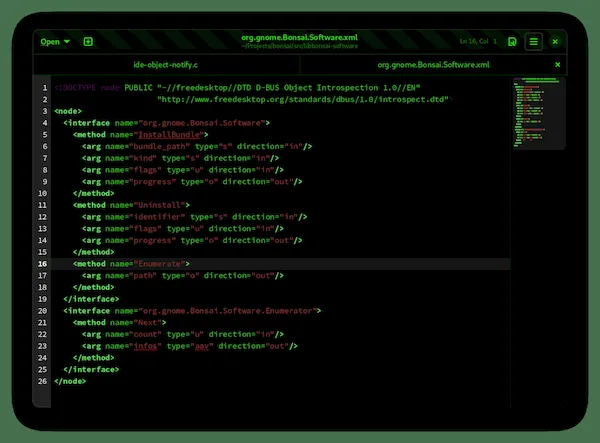Click line number 1 in gutter
Screen dimensions: 600x443
click(44, 88)
